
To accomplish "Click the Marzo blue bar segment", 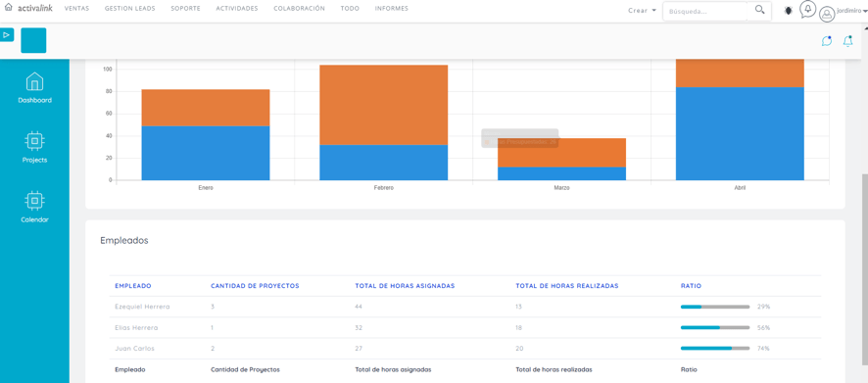I will (562, 173).
